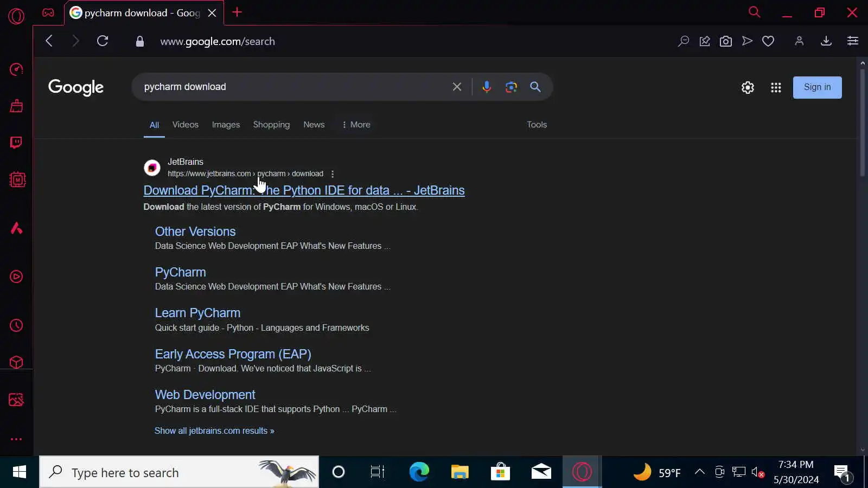868x488 pixels.
Task: Open Early Access Program (EAP) link
Action: click(x=233, y=354)
